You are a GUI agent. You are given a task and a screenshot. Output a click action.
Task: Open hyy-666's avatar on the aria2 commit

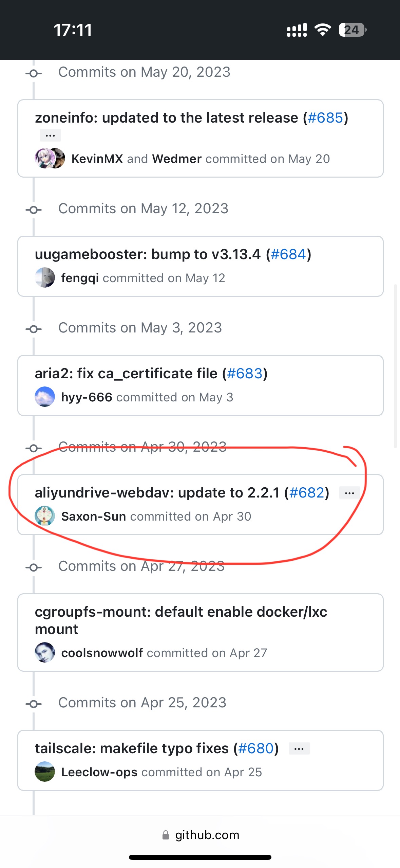[x=44, y=397]
